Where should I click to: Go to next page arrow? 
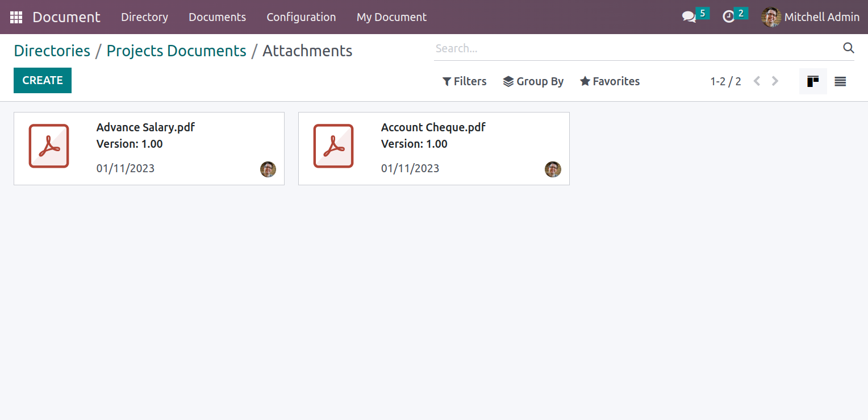click(775, 81)
